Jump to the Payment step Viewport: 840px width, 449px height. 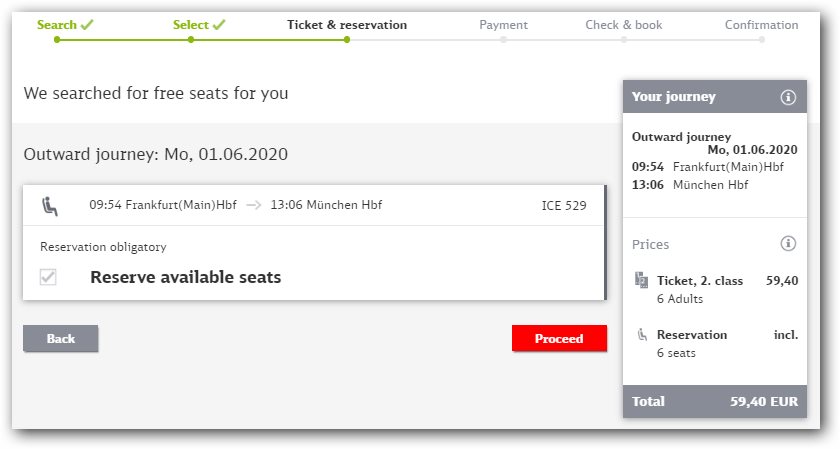(x=503, y=25)
